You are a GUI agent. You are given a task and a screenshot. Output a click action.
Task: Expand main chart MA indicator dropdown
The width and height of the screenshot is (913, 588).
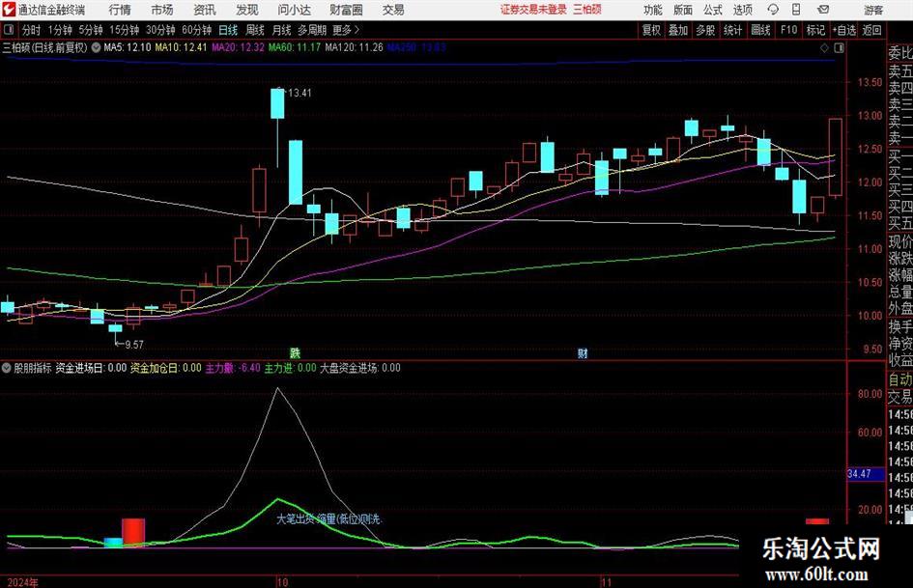coord(96,47)
